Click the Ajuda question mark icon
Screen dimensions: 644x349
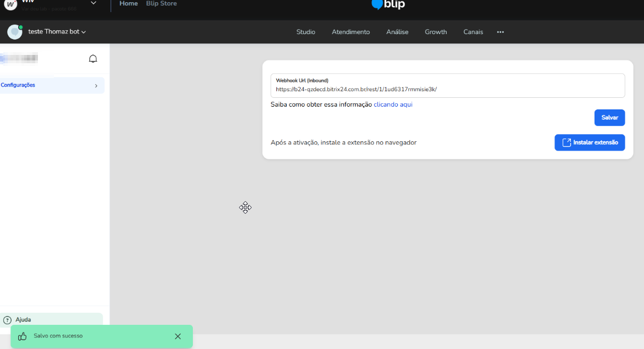(7, 320)
